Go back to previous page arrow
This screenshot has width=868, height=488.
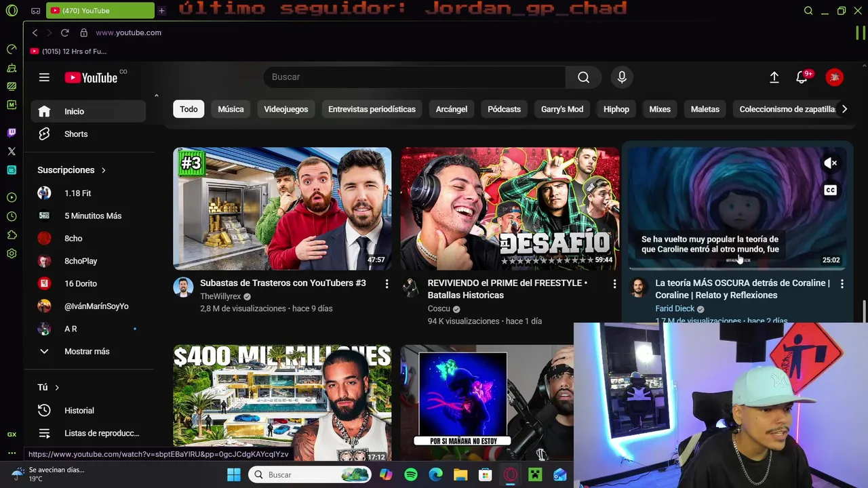pyautogui.click(x=35, y=33)
